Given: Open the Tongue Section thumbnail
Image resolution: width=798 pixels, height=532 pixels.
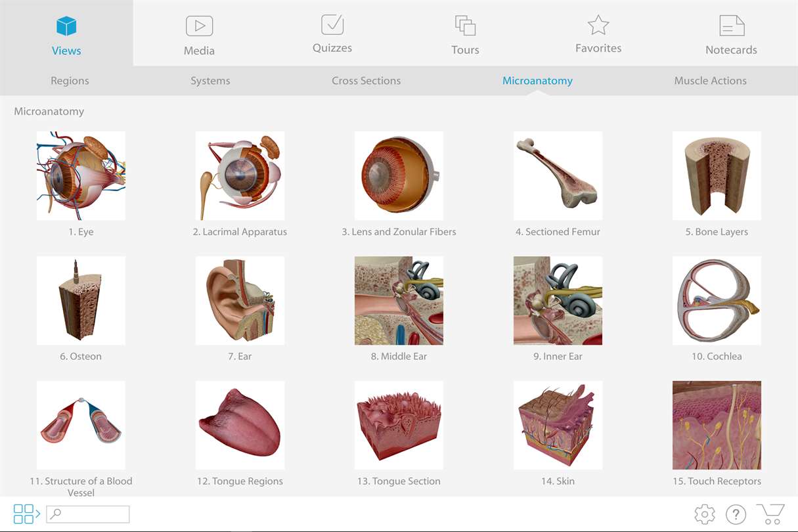Looking at the screenshot, I should (x=399, y=425).
